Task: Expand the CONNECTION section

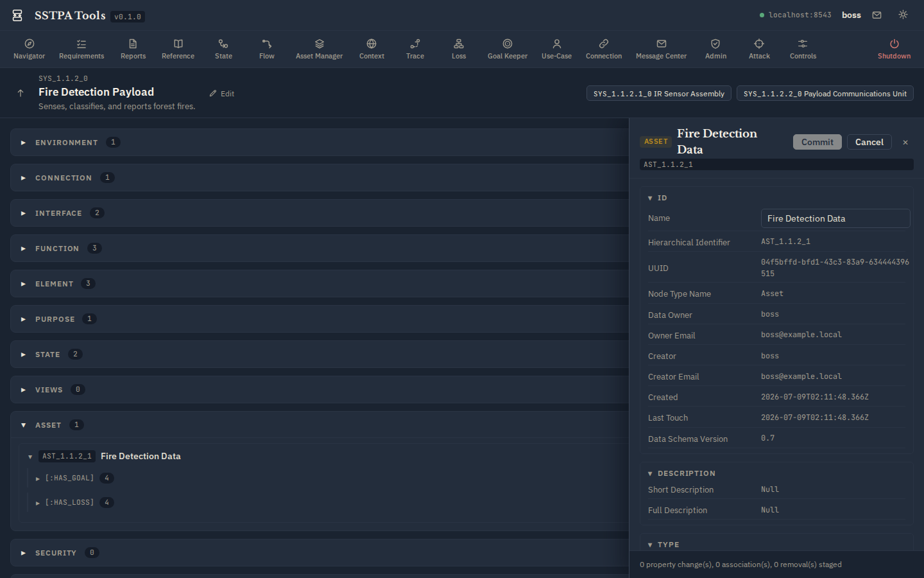Action: coord(320,178)
